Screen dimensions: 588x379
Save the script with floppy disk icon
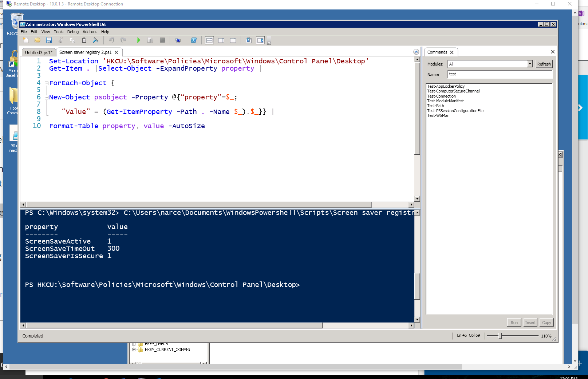click(x=49, y=40)
